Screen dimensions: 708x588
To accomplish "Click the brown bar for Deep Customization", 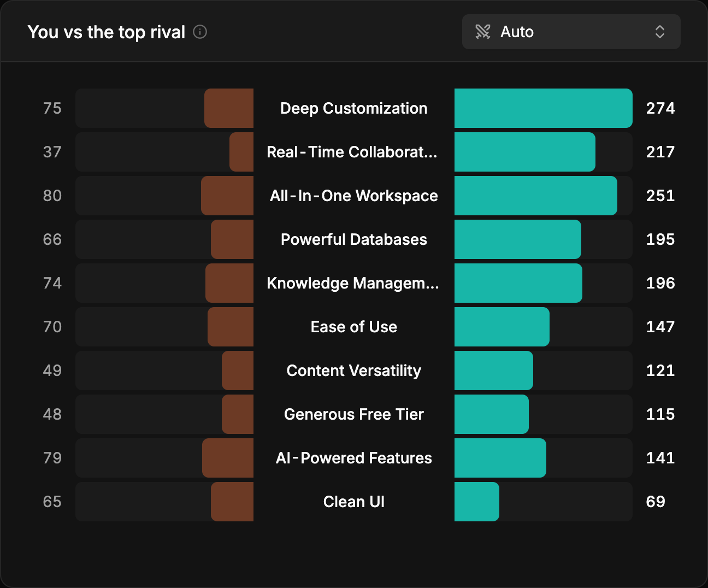I will point(229,108).
